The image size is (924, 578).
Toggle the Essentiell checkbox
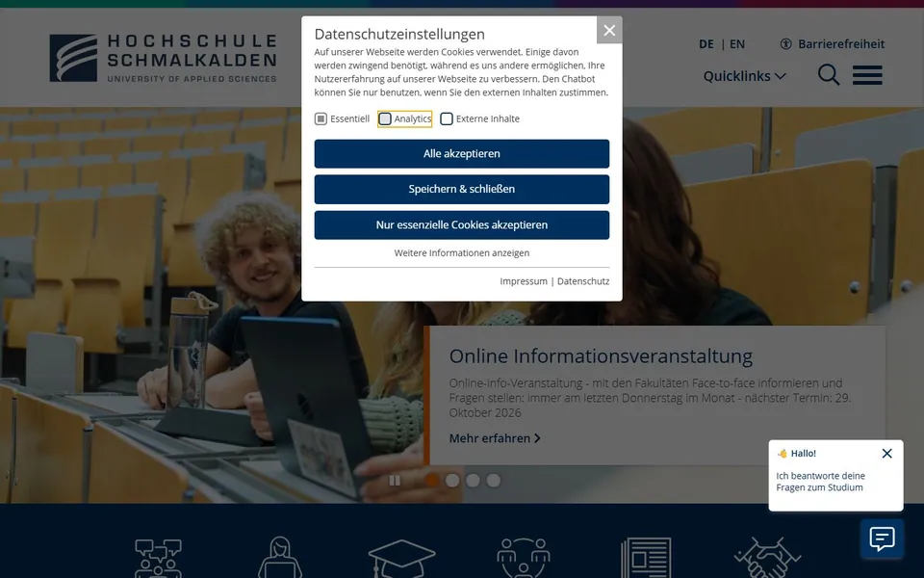(321, 119)
